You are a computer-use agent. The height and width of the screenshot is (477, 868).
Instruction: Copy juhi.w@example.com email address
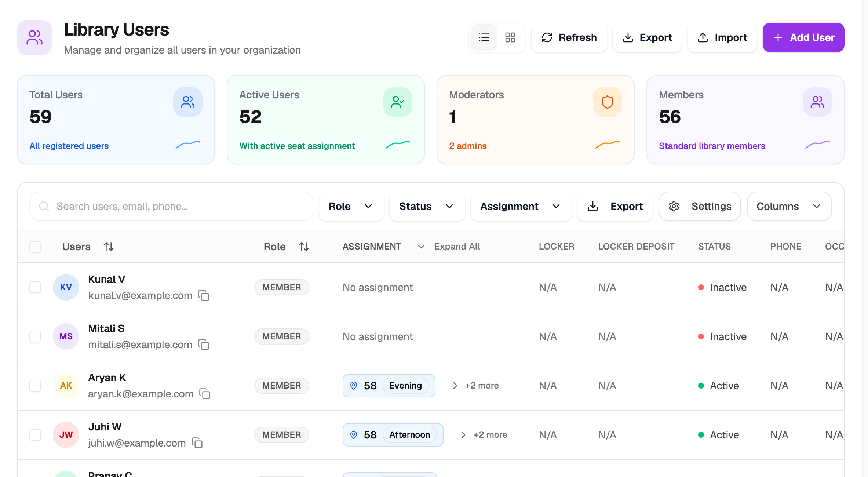(197, 443)
